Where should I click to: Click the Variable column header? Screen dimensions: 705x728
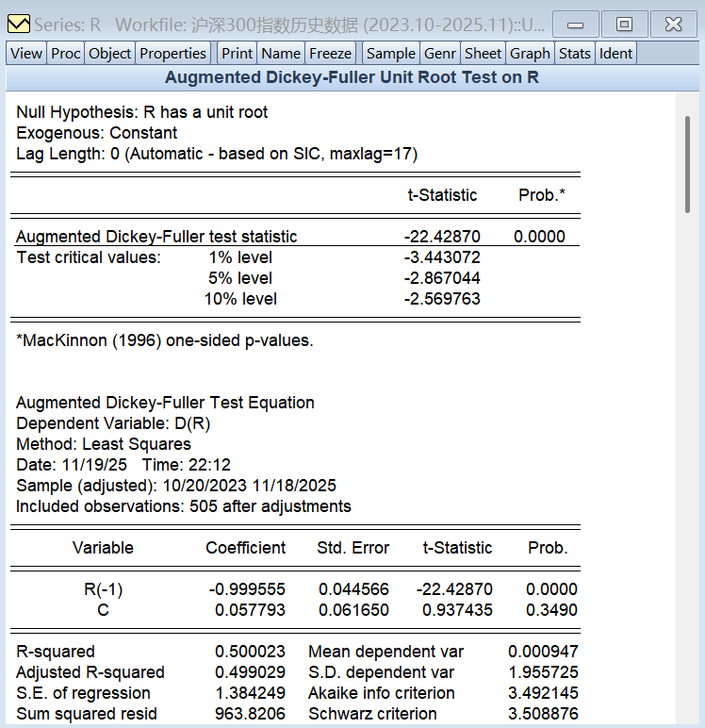coord(103,548)
